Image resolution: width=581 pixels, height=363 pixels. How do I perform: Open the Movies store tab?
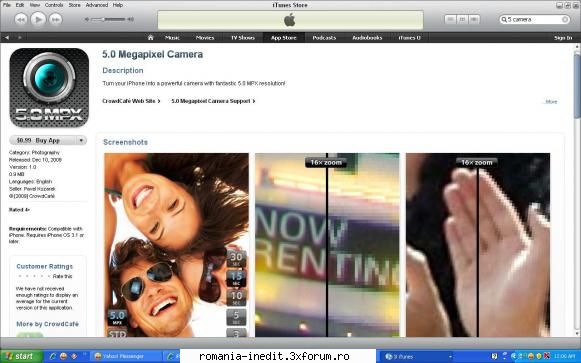pyautogui.click(x=205, y=37)
